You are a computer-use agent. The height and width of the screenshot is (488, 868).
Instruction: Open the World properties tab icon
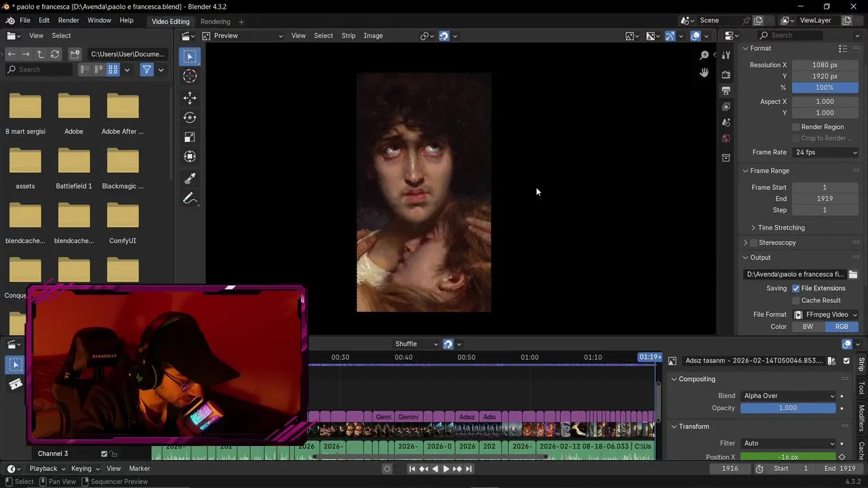pos(726,138)
